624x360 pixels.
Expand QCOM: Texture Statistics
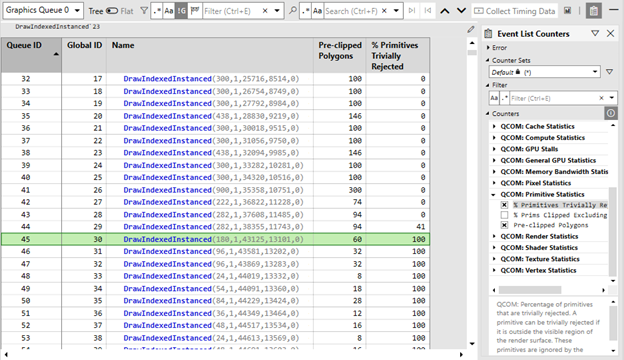[494, 259]
